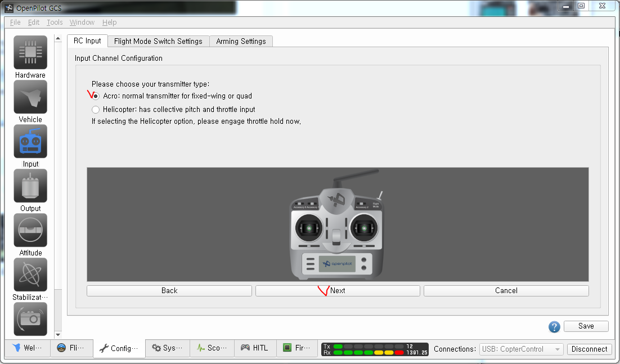Switch to the System workspace tab
The width and height of the screenshot is (620, 364).
click(167, 348)
